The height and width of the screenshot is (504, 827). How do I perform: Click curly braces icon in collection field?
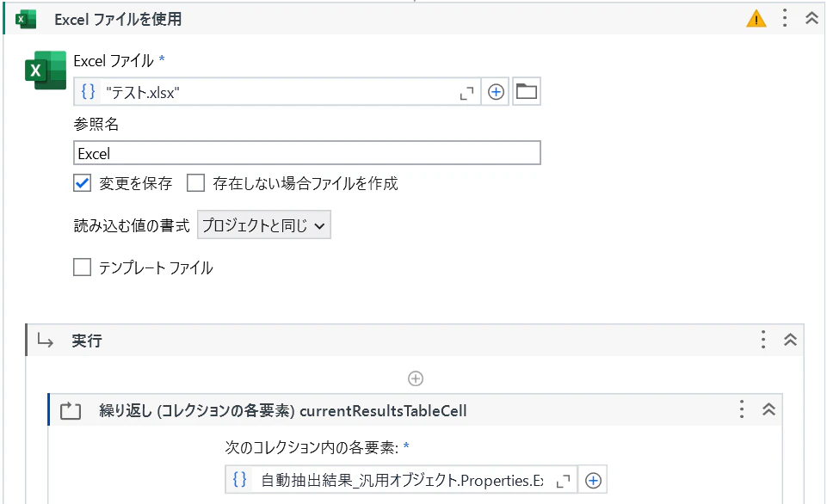point(239,480)
